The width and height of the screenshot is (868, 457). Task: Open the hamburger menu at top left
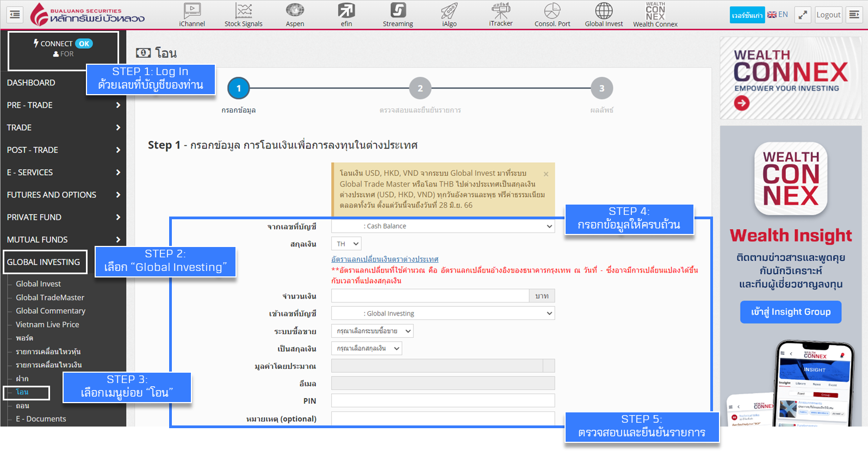15,15
